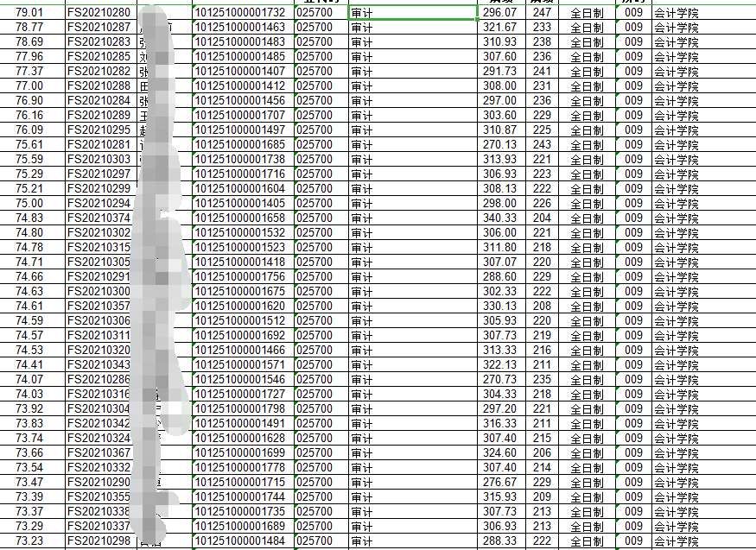
Task: Click the cell with value 241
Action: coord(542,72)
